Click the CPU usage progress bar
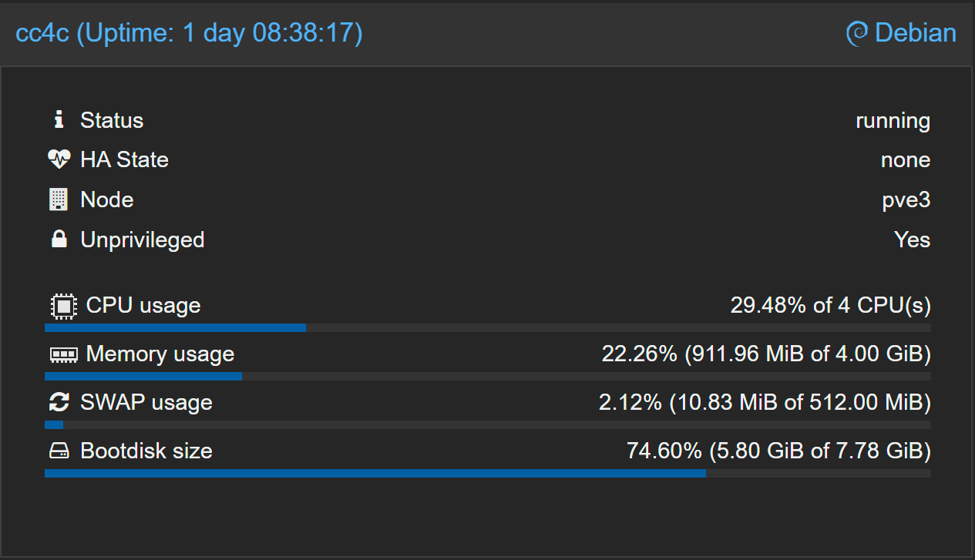The width and height of the screenshot is (975, 560). pyautogui.click(x=487, y=328)
